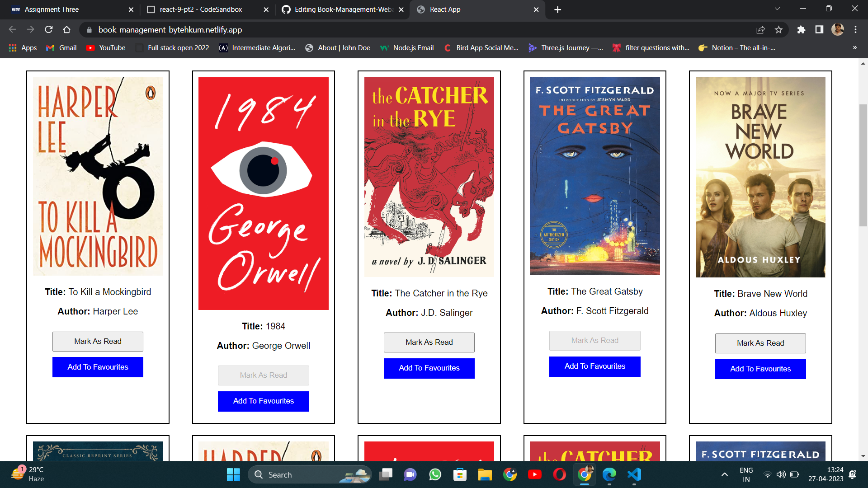Click the share icon in address bar
The image size is (868, 488).
[761, 30]
